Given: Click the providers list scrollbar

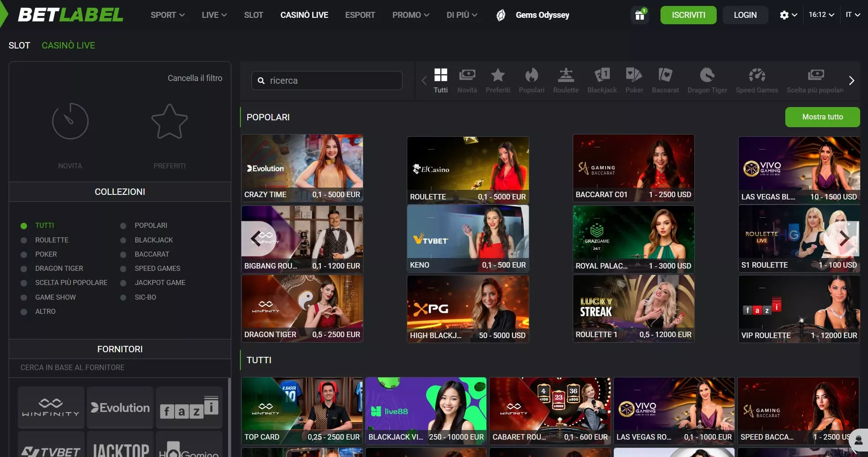Looking at the screenshot, I should (229, 417).
